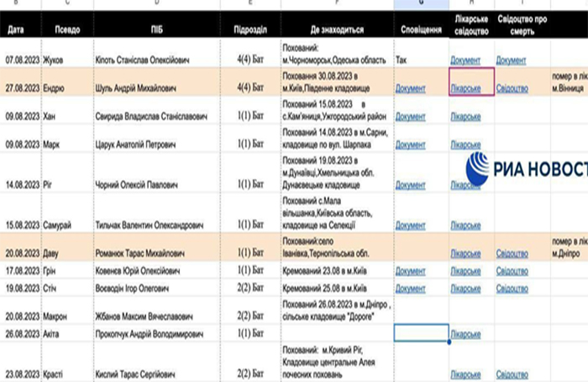Open the Лікарське link in the Хан row
588x382 pixels.
point(465,117)
